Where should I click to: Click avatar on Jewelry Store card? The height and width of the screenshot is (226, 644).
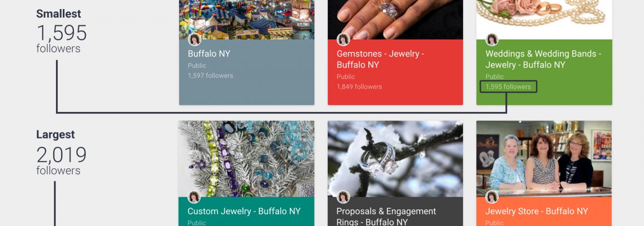[492, 197]
